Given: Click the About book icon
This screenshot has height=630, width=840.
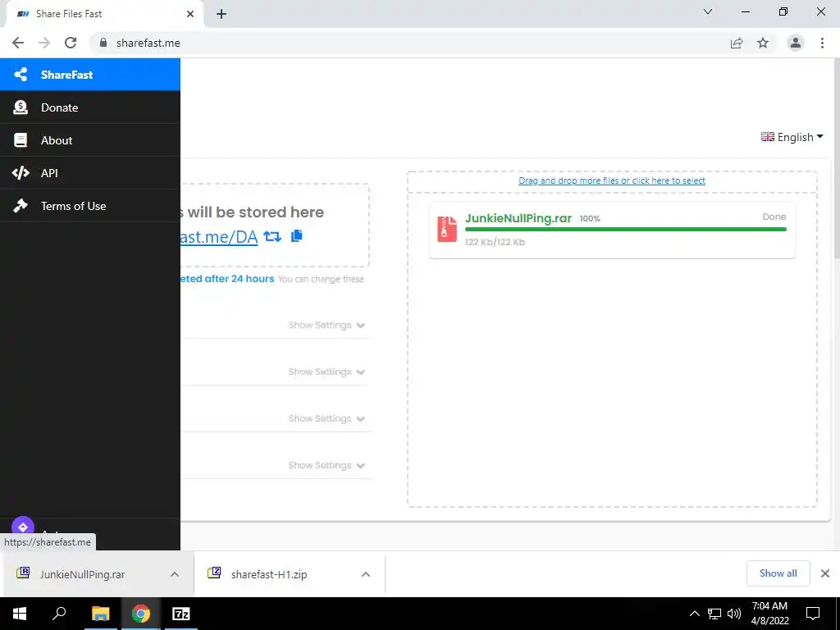Looking at the screenshot, I should click(21, 139).
